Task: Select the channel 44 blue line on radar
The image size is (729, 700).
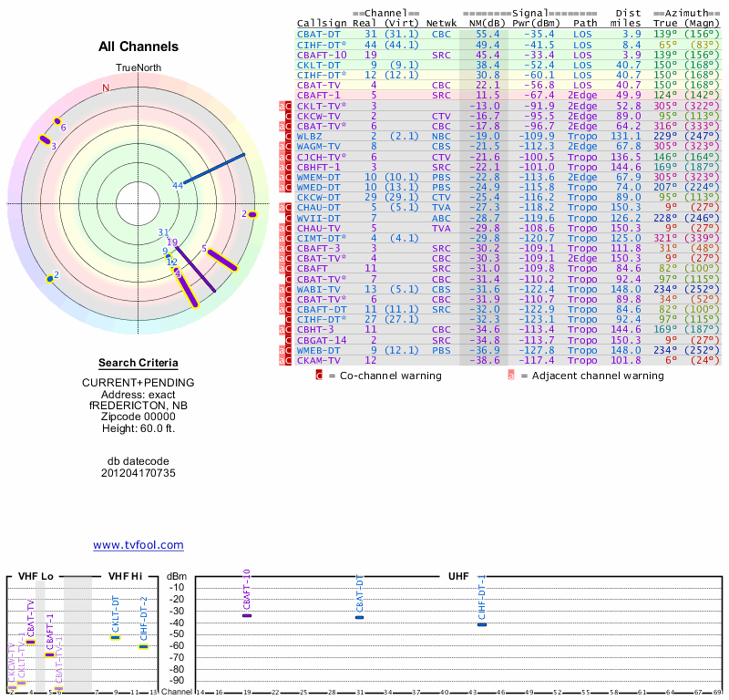Action: 216,170
